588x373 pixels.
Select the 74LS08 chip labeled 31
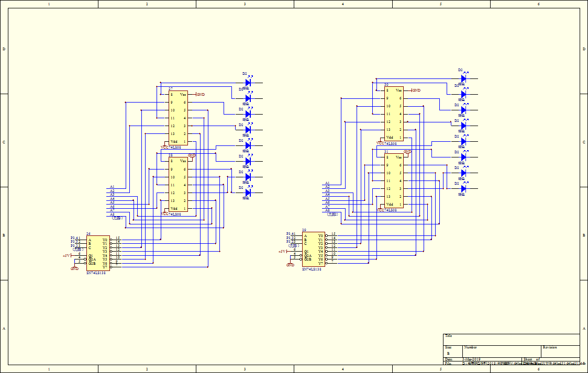[394, 180]
